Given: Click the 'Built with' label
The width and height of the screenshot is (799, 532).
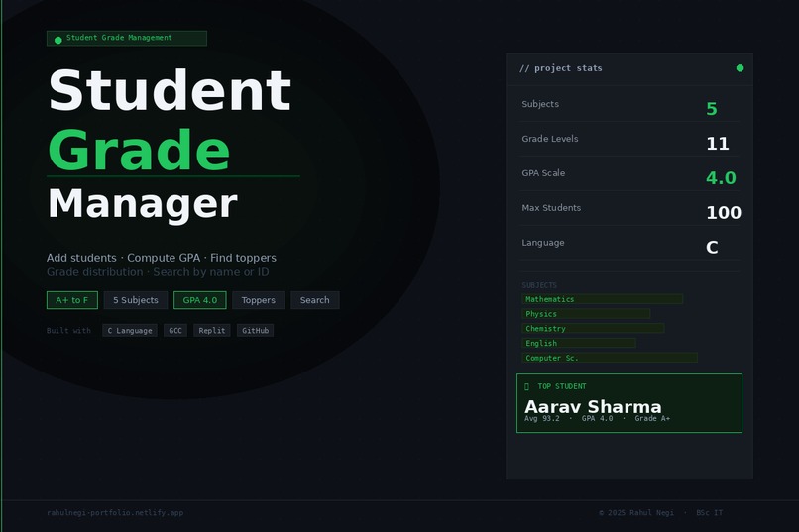Looking at the screenshot, I should pos(68,331).
